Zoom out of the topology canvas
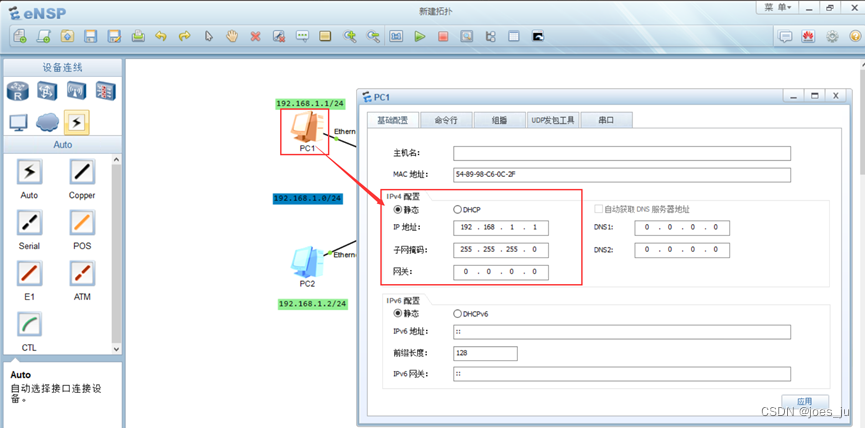The image size is (865, 428). click(373, 36)
